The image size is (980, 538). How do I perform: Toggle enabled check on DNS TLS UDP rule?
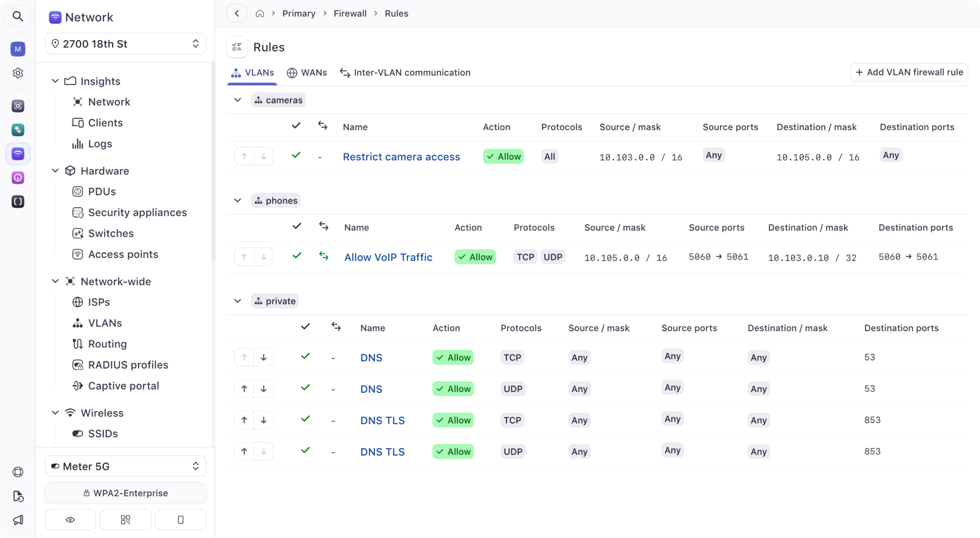[x=305, y=450]
